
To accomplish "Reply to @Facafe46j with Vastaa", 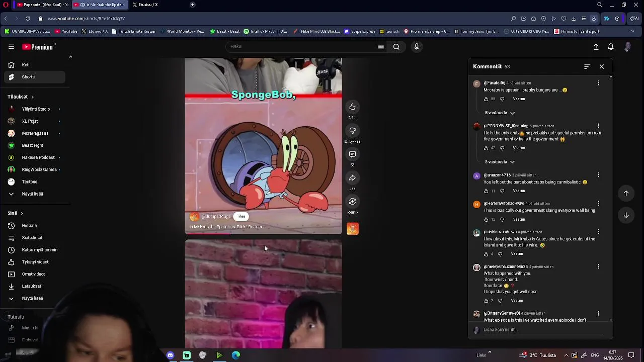I will tap(519, 99).
